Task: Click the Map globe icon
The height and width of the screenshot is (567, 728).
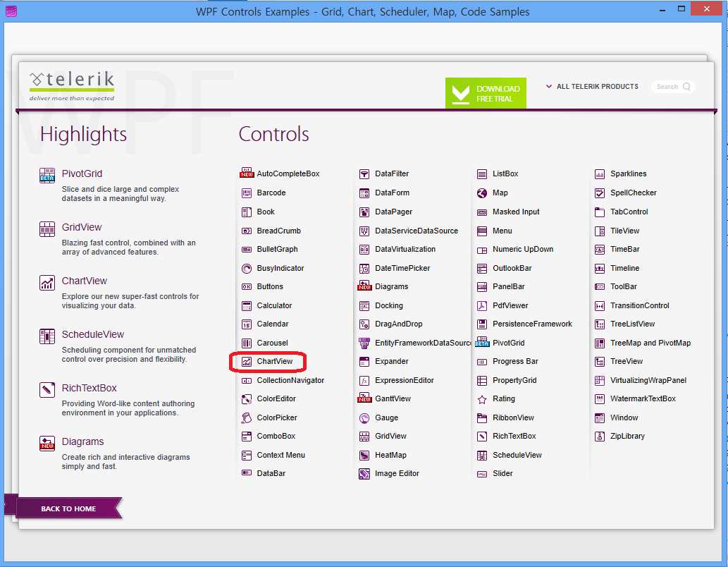Action: 482,193
